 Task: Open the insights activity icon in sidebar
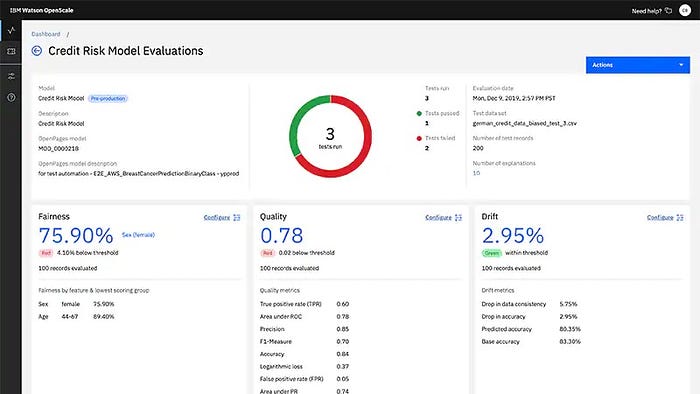(x=11, y=30)
